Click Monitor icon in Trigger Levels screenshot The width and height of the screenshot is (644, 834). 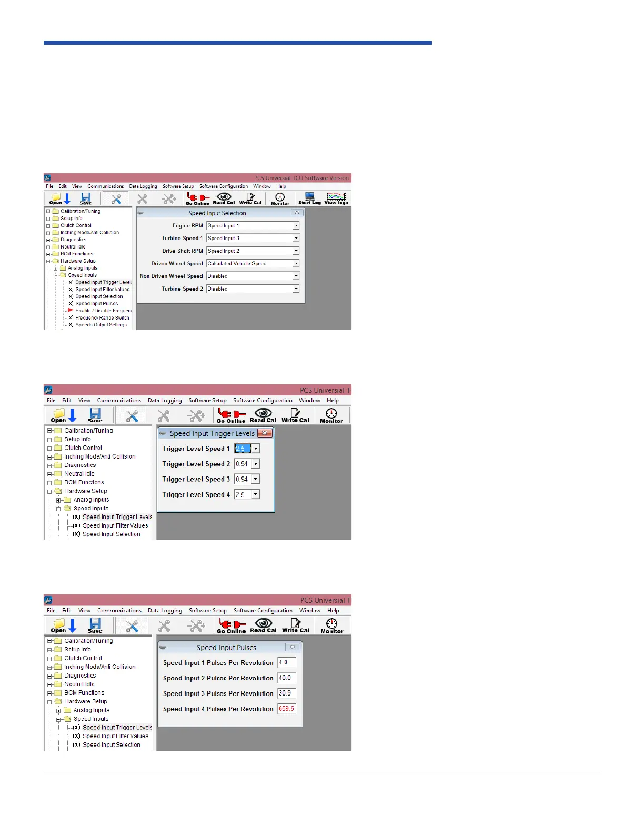coord(331,415)
